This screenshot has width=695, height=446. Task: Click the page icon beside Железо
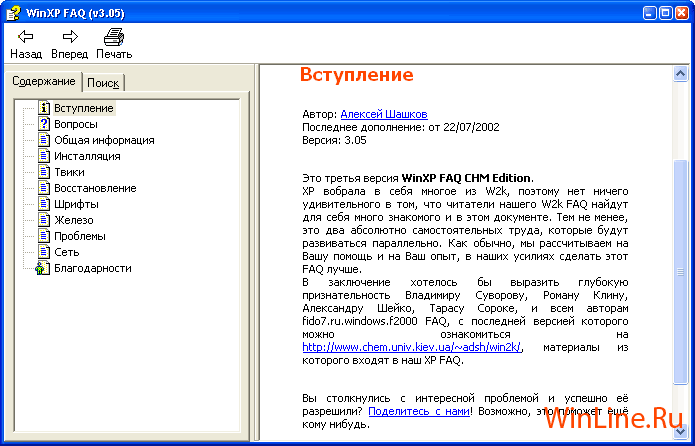pos(43,219)
